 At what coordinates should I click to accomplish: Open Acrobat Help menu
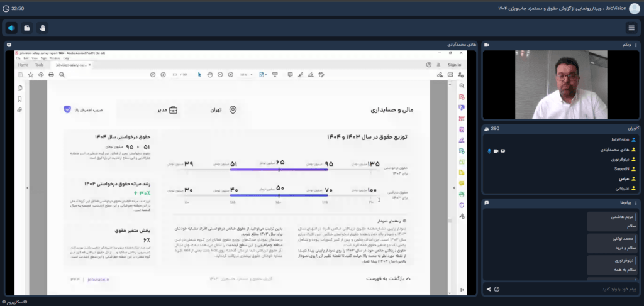66,58
